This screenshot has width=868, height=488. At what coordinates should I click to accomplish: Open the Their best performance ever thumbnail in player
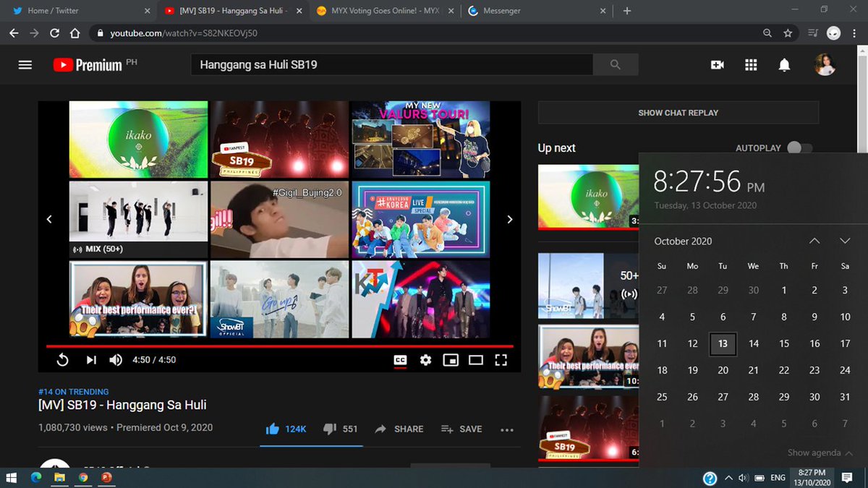coord(139,299)
